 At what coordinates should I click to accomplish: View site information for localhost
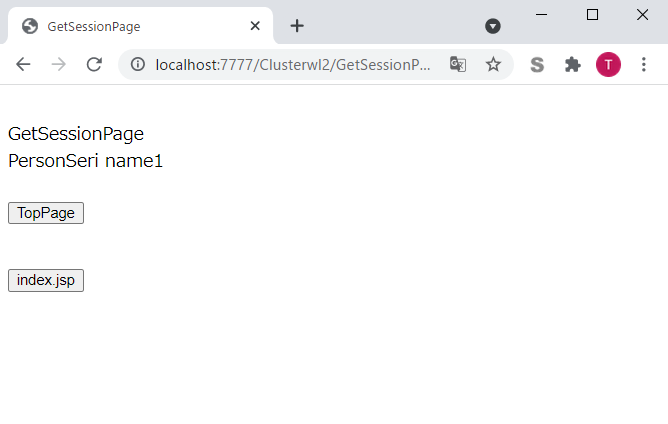point(138,65)
